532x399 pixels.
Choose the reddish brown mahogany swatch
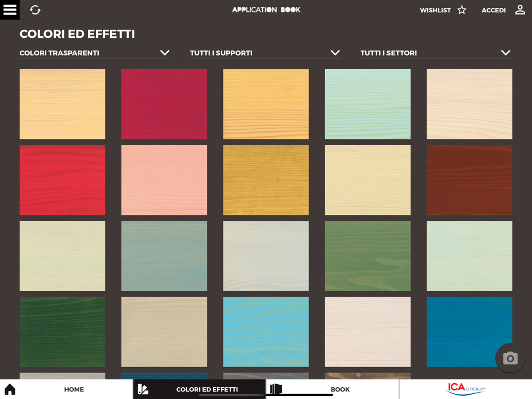[x=470, y=180]
